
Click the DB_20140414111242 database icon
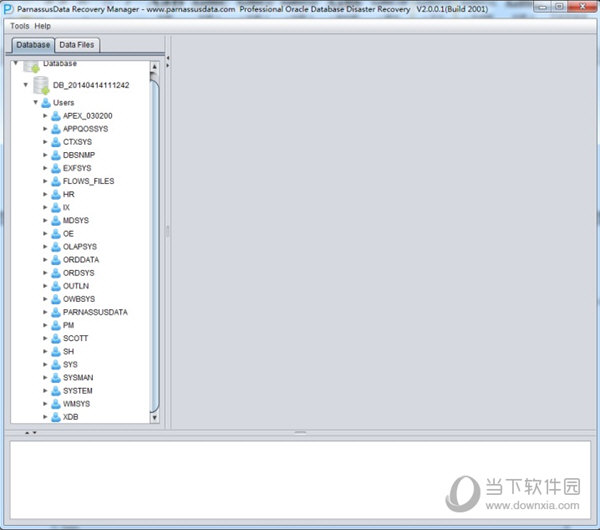[x=41, y=85]
